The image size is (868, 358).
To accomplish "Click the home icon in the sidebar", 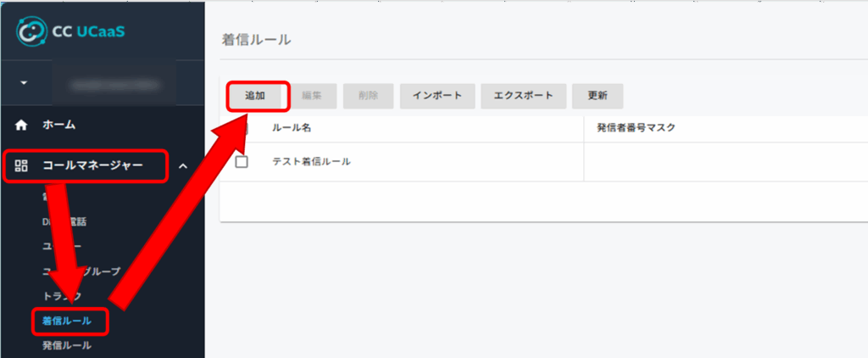I will (x=23, y=125).
